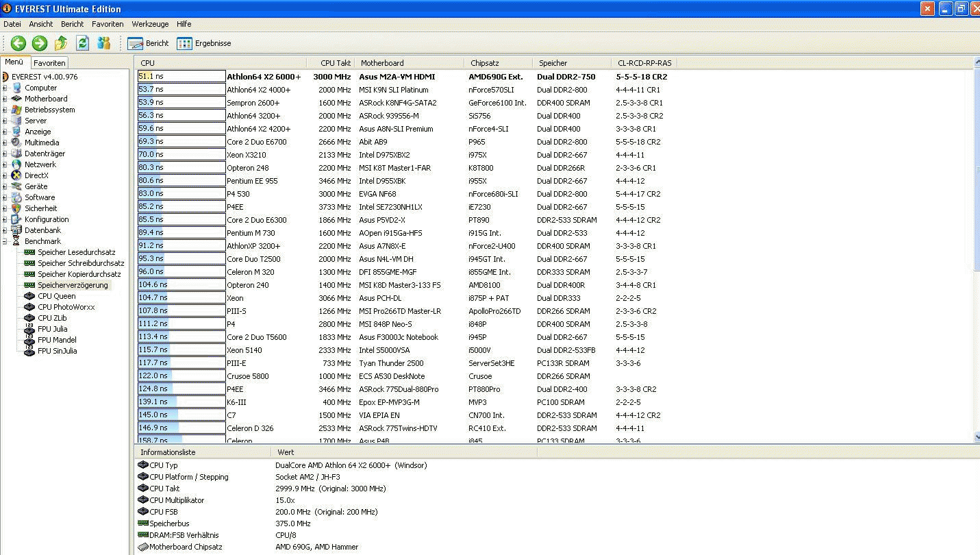This screenshot has height=555, width=980.
Task: Select the Anzeige monitor icon in tree
Action: (16, 132)
